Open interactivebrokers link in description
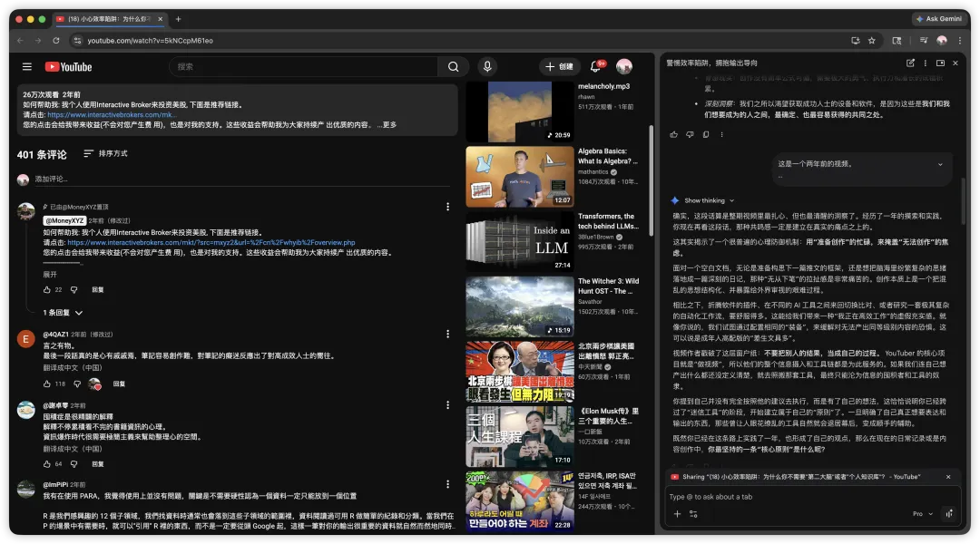Viewport: 980px width, 544px height. point(112,115)
